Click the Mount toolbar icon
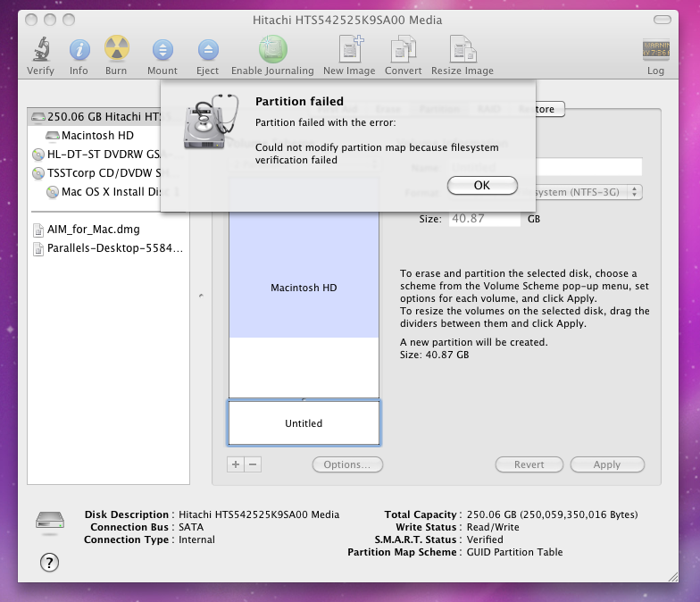Image resolution: width=700 pixels, height=602 pixels. 162,50
